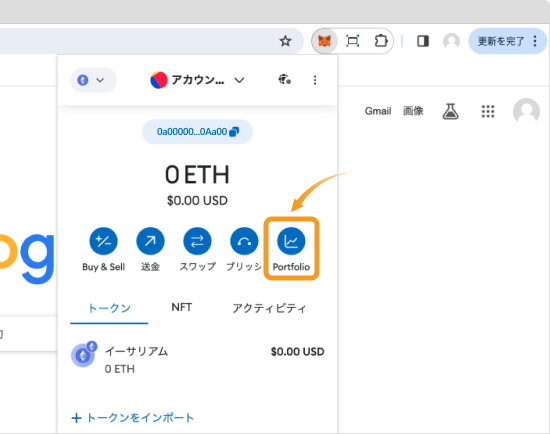Click the ブリッジ bridge button
This screenshot has height=434, width=550.
(x=244, y=249)
